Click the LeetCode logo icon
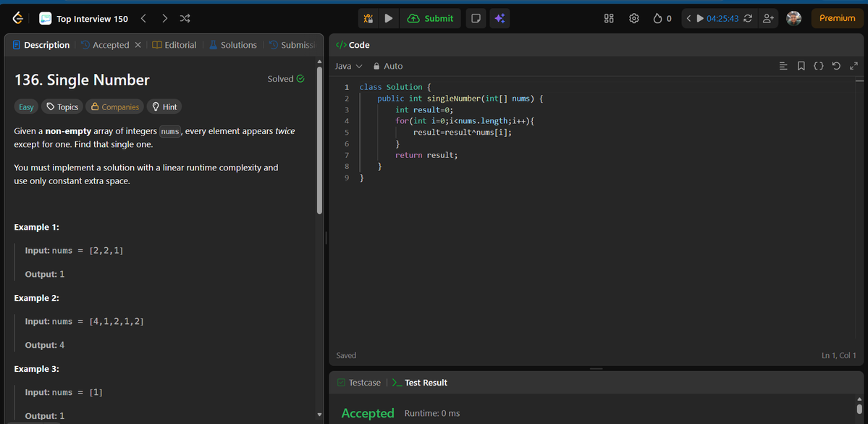868x424 pixels. pos(18,18)
